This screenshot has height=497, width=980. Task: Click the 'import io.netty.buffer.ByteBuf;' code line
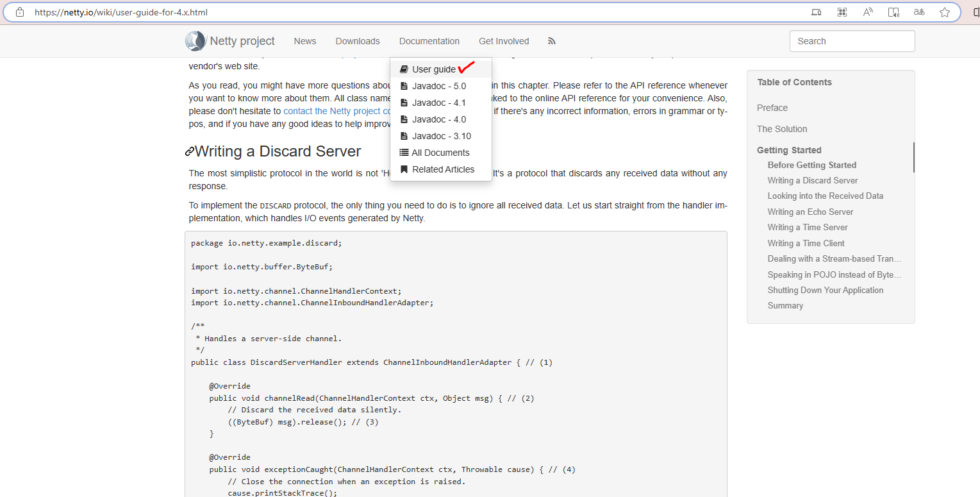point(262,267)
